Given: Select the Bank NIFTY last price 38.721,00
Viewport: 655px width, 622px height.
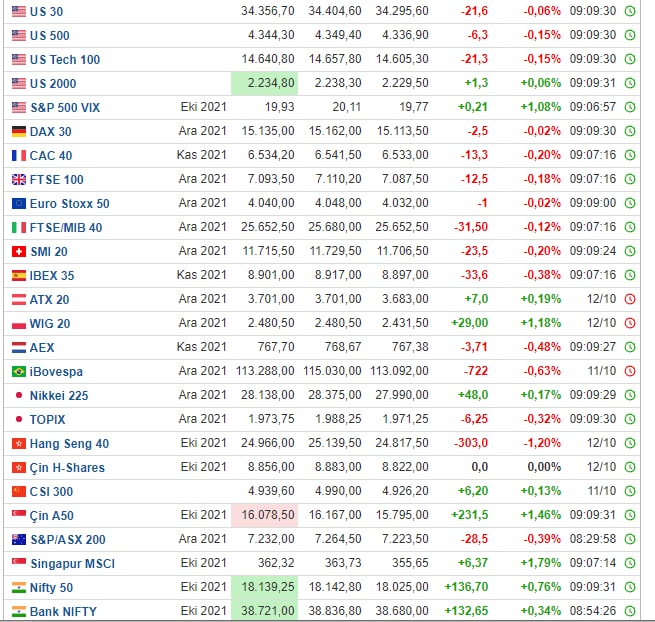Looking at the screenshot, I should 268,611.
